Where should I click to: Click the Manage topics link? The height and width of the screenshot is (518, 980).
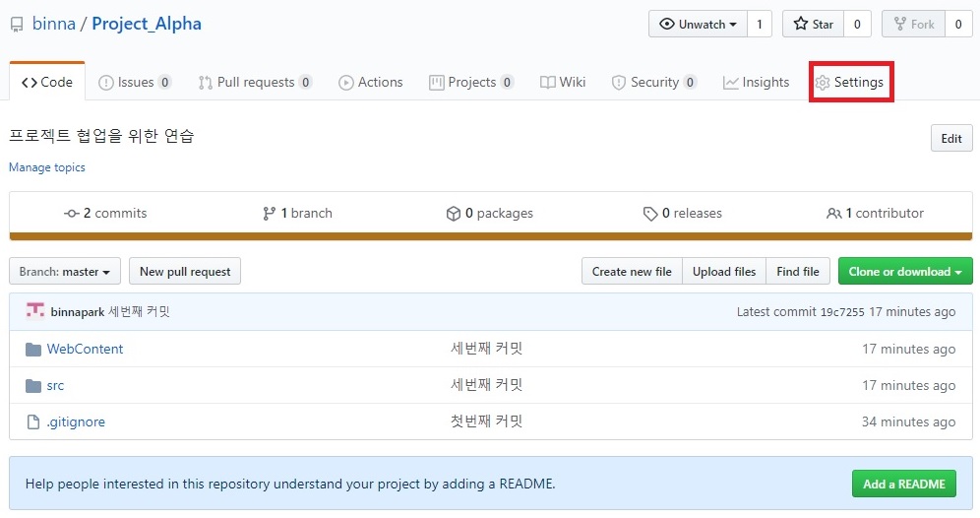tap(47, 167)
